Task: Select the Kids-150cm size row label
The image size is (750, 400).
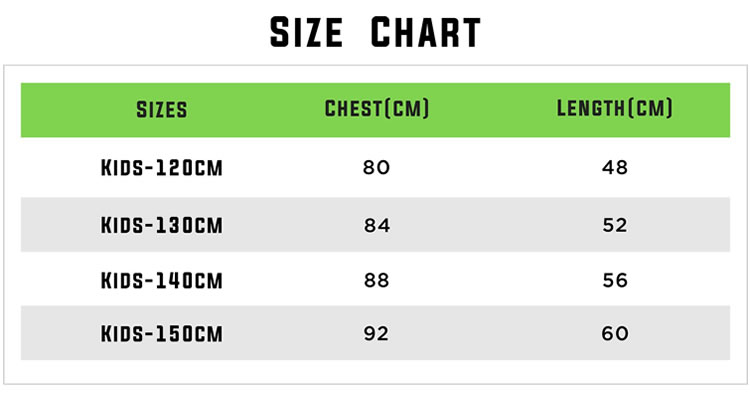Action: (x=161, y=333)
